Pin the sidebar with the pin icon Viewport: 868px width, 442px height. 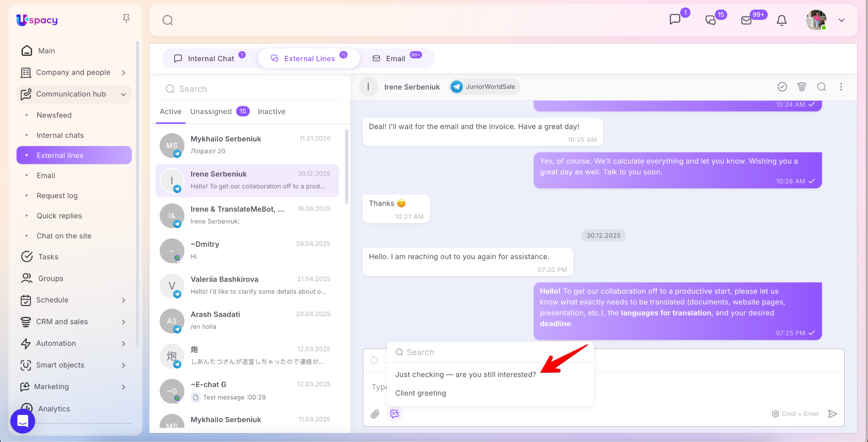point(126,19)
